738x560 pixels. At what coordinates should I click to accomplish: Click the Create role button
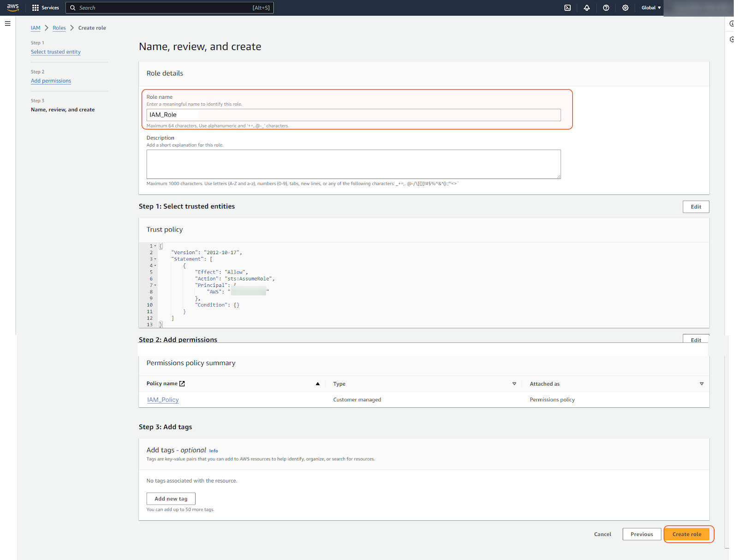(x=686, y=534)
